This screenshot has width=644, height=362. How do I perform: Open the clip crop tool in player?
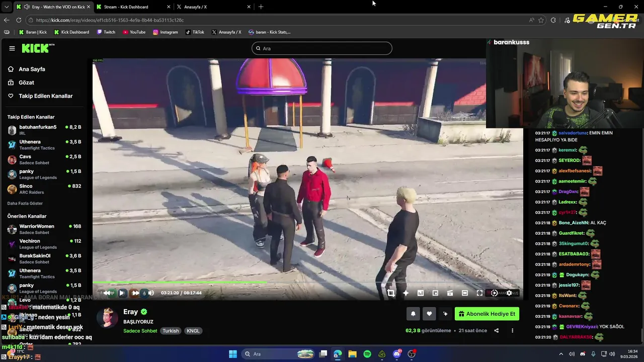tap(391, 293)
